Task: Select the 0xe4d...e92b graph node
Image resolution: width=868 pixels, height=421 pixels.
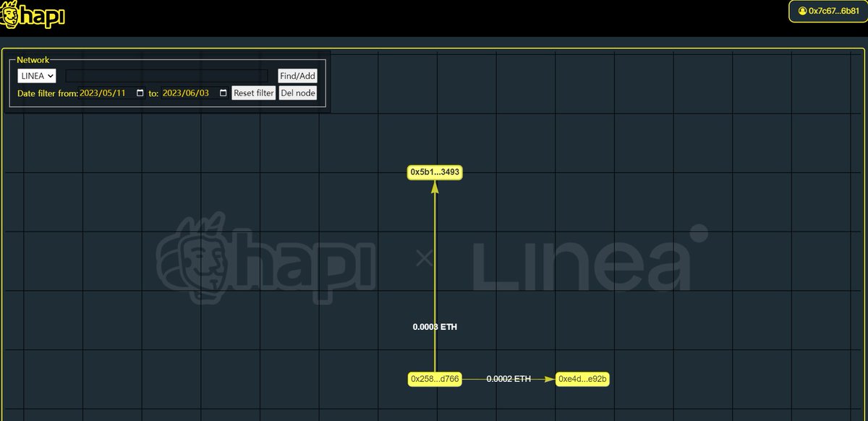Action: click(582, 379)
